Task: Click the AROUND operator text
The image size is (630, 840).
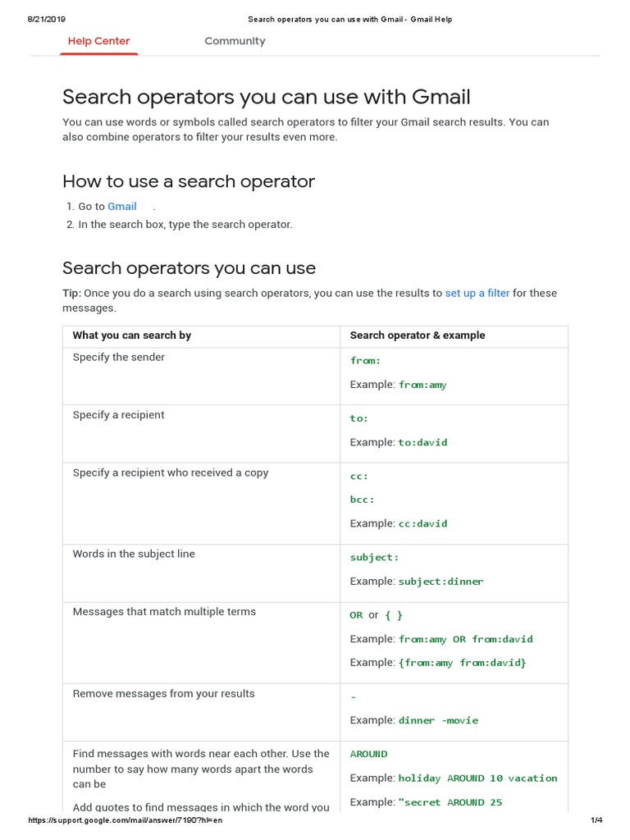Action: click(x=368, y=754)
